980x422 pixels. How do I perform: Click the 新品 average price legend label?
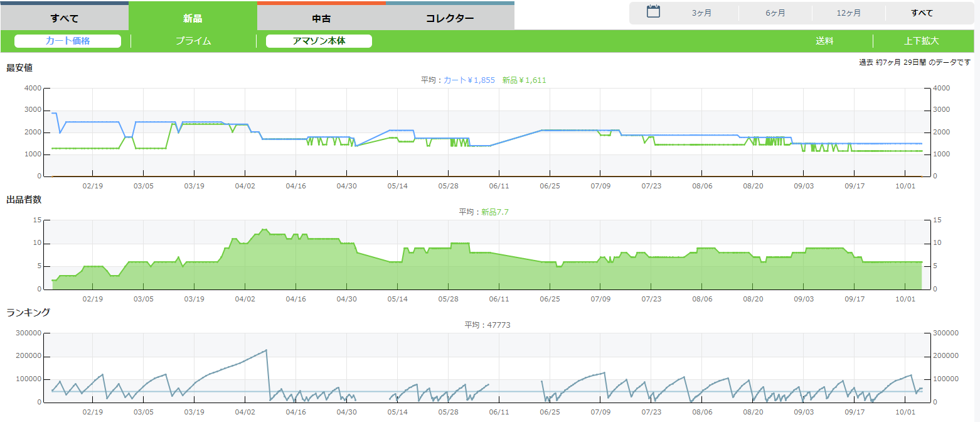(x=525, y=80)
